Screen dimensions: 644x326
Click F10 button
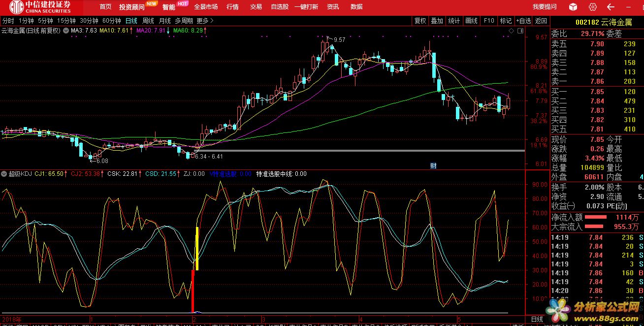pos(489,21)
